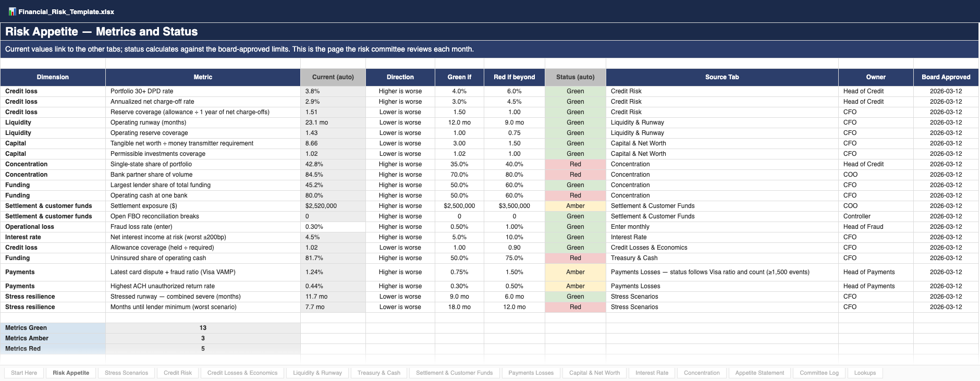Select the Risk Appetite tab
The width and height of the screenshot is (980, 381).
coord(71,373)
